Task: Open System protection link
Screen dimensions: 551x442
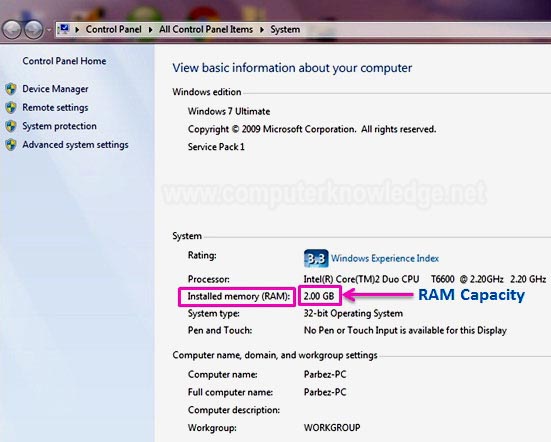Action: [x=59, y=126]
